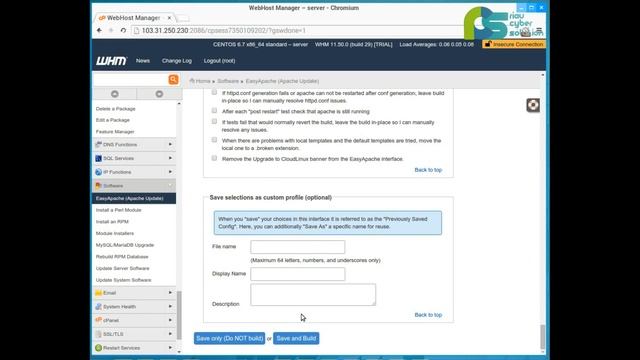Viewport: 640px width, 360px height.
Task: Click the sidebar search input box
Action: tap(131, 79)
